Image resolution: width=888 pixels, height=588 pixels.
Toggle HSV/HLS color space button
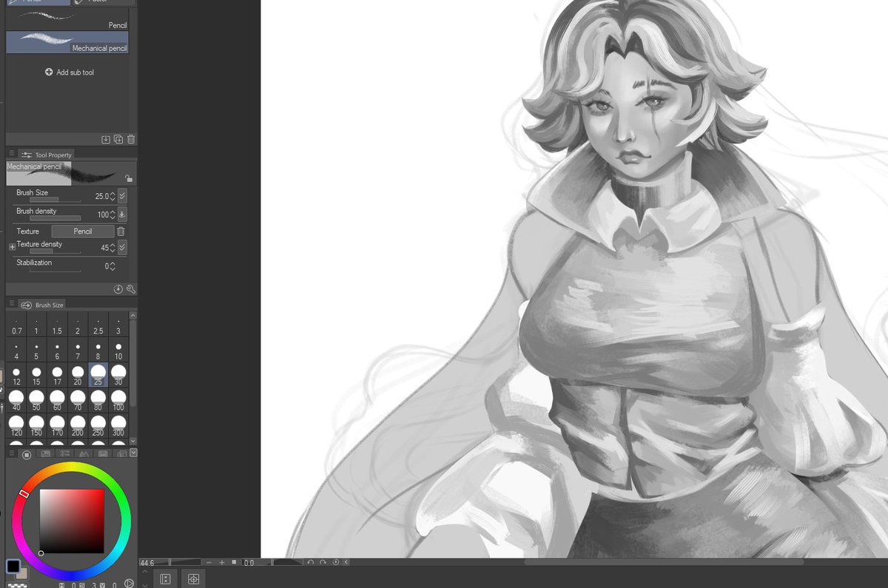(129, 584)
